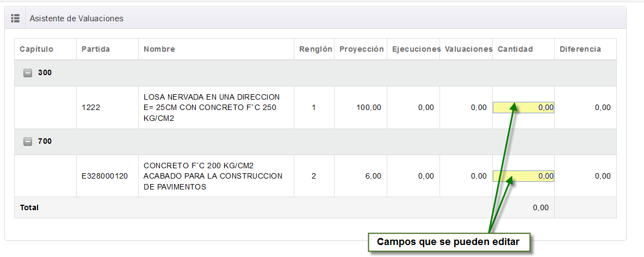Collapse the 300 chapter group
Image resolution: width=644 pixels, height=257 pixels.
pos(28,73)
